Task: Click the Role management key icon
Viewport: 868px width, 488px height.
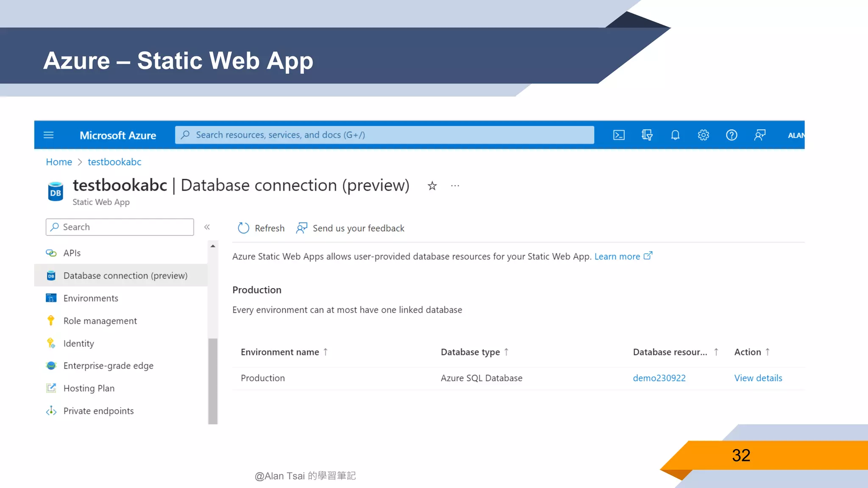Action: [51, 321]
